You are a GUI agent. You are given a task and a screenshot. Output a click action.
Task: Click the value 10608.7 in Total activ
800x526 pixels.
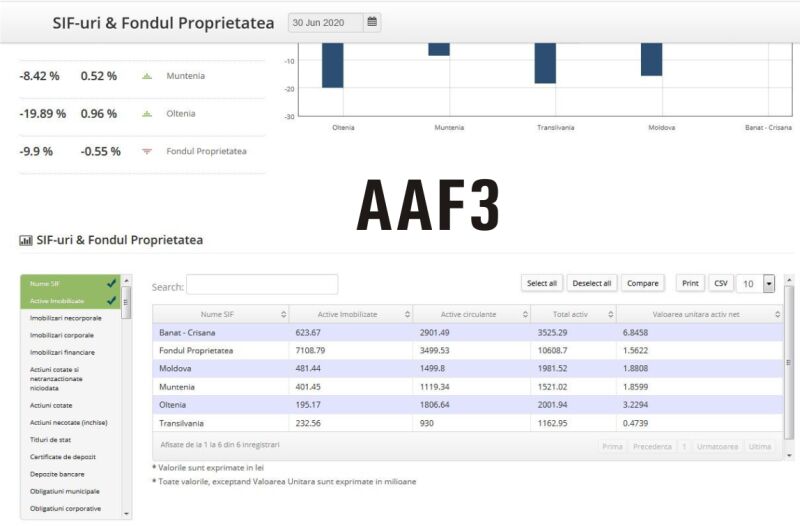coord(552,350)
